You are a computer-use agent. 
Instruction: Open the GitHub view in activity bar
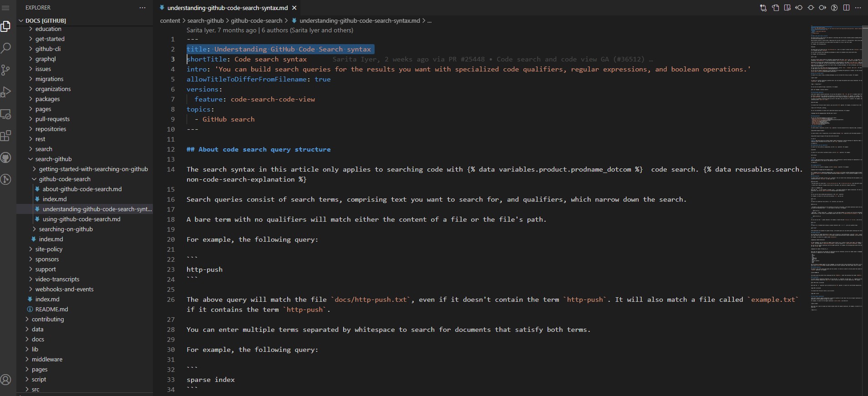5,157
